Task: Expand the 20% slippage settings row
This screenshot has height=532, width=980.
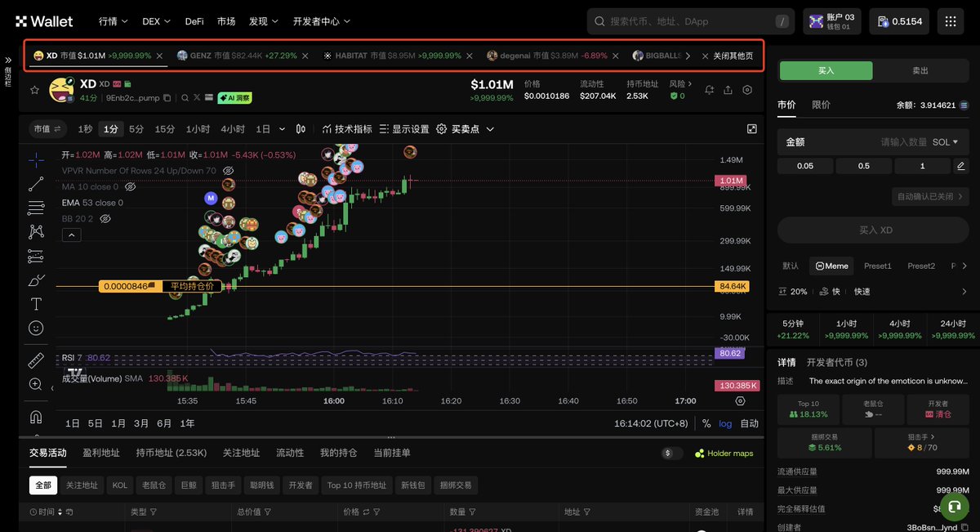Action: tap(873, 292)
